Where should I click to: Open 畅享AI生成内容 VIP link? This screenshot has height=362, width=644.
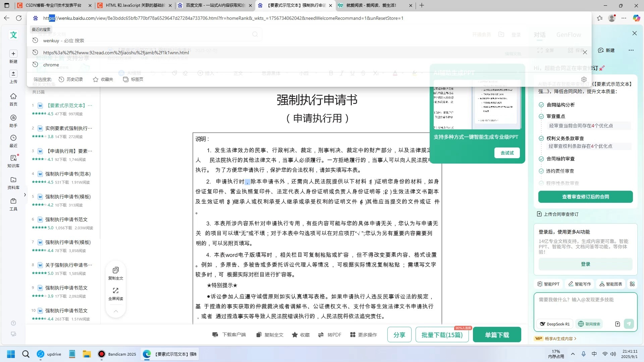tap(555, 339)
